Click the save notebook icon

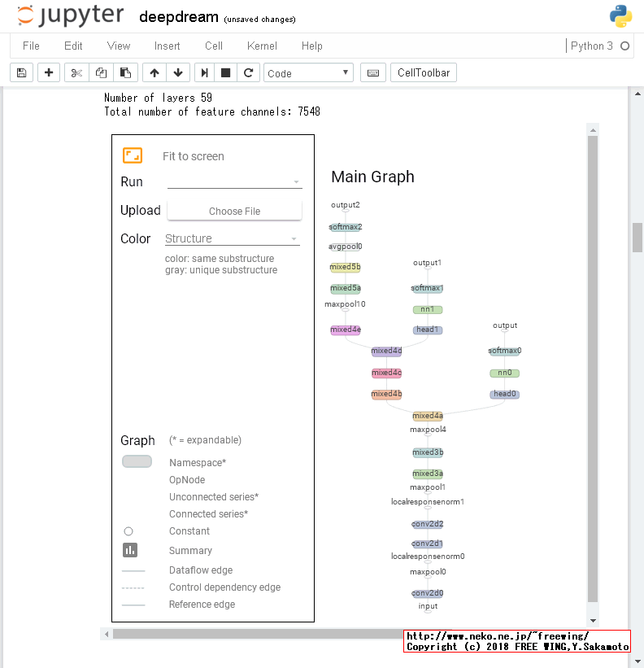point(21,72)
